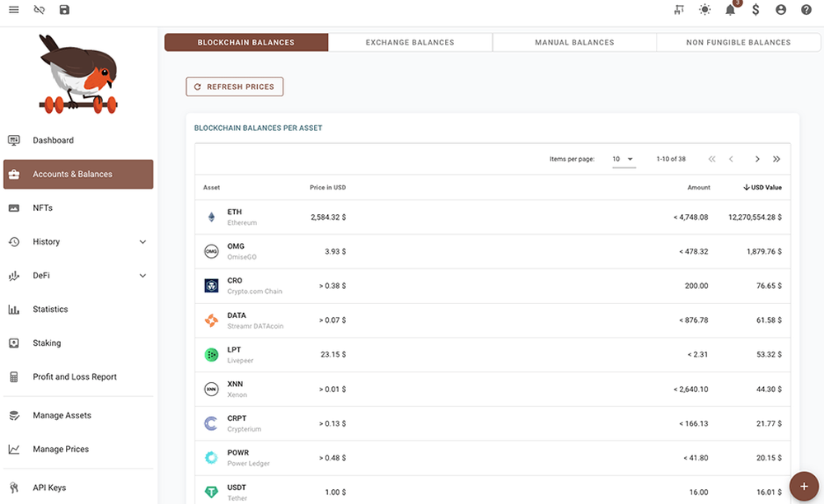Click the DeFi icon in the sidebar

tap(14, 276)
